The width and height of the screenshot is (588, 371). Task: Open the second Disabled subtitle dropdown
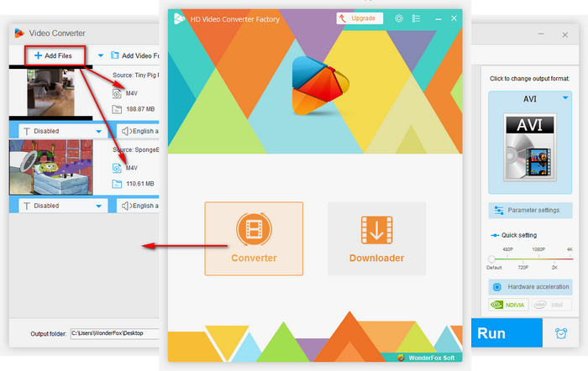coord(63,206)
